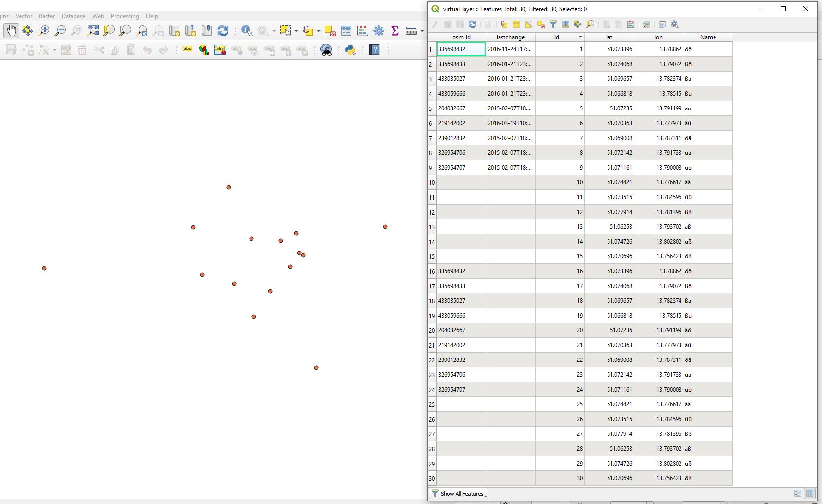Select the Measure Line ruler tool
This screenshot has height=504, width=822.
click(x=411, y=31)
